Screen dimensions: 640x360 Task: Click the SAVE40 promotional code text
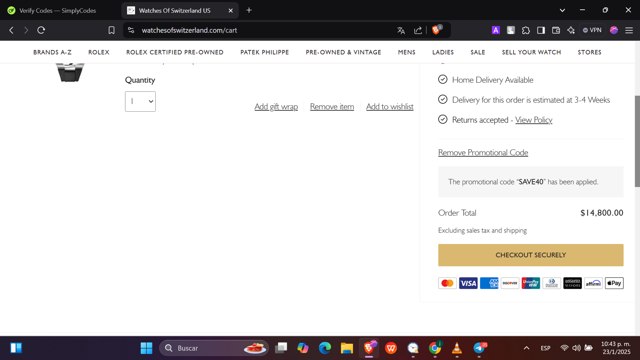[531, 182]
